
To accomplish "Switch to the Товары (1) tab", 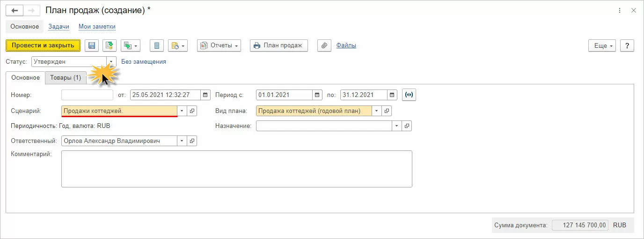I will pyautogui.click(x=66, y=78).
